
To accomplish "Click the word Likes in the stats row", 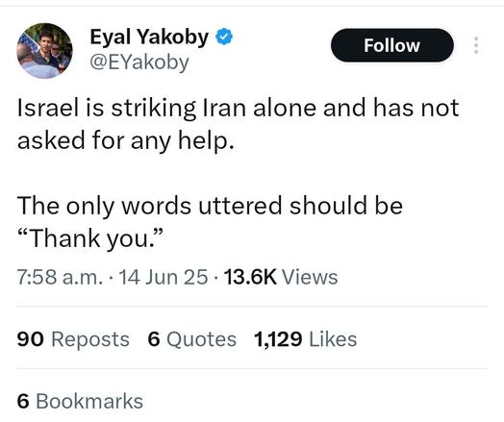I will coord(333,339).
